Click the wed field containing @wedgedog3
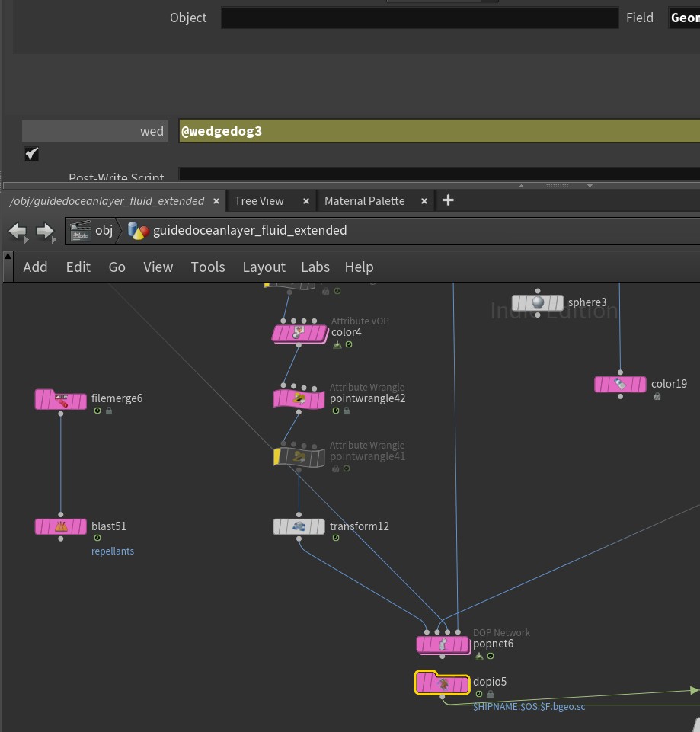 (439, 131)
